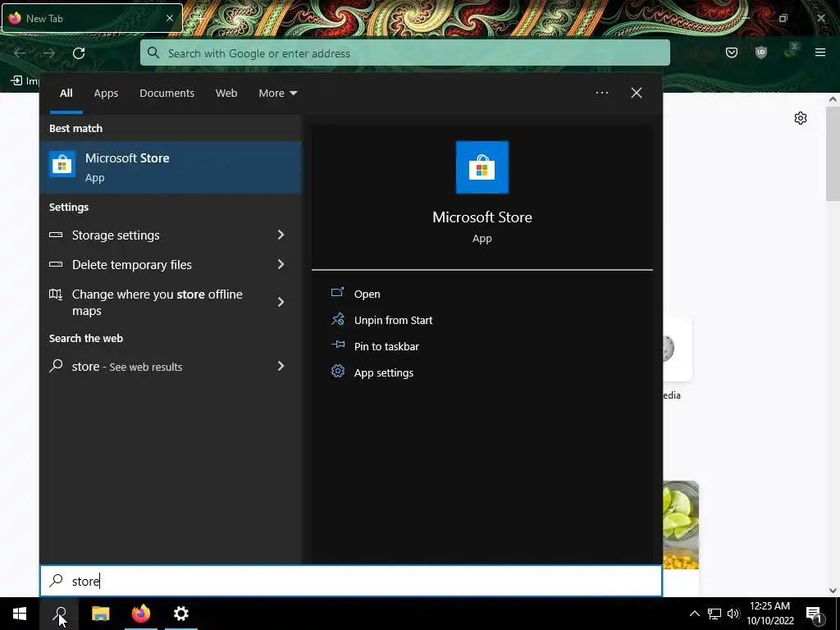
Task: Open File Explorer from the taskbar
Action: tap(100, 614)
